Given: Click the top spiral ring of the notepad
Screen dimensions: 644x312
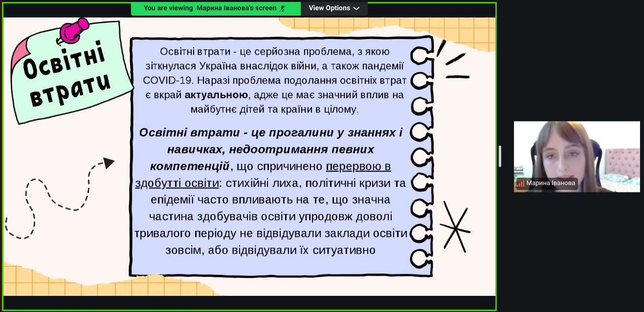Looking at the screenshot, I should pos(420,55).
